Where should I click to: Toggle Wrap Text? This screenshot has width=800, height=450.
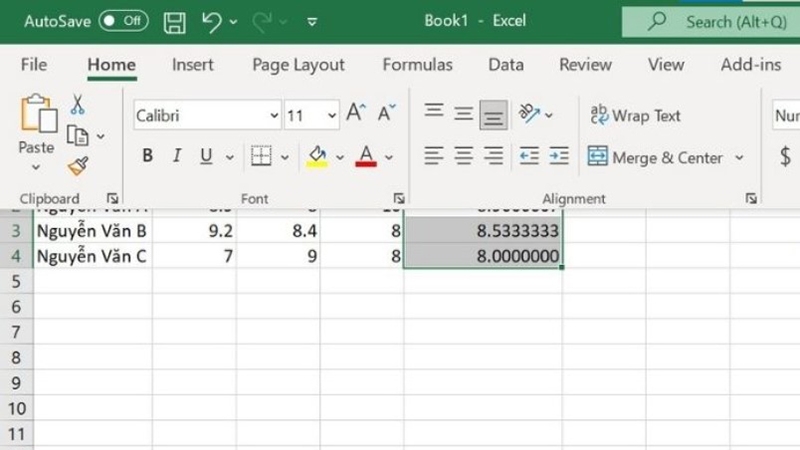click(x=635, y=116)
